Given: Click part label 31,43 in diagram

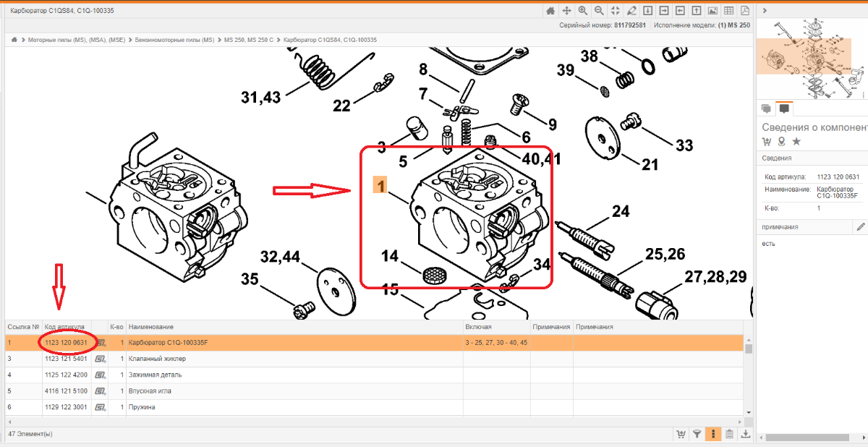Looking at the screenshot, I should (x=261, y=97).
